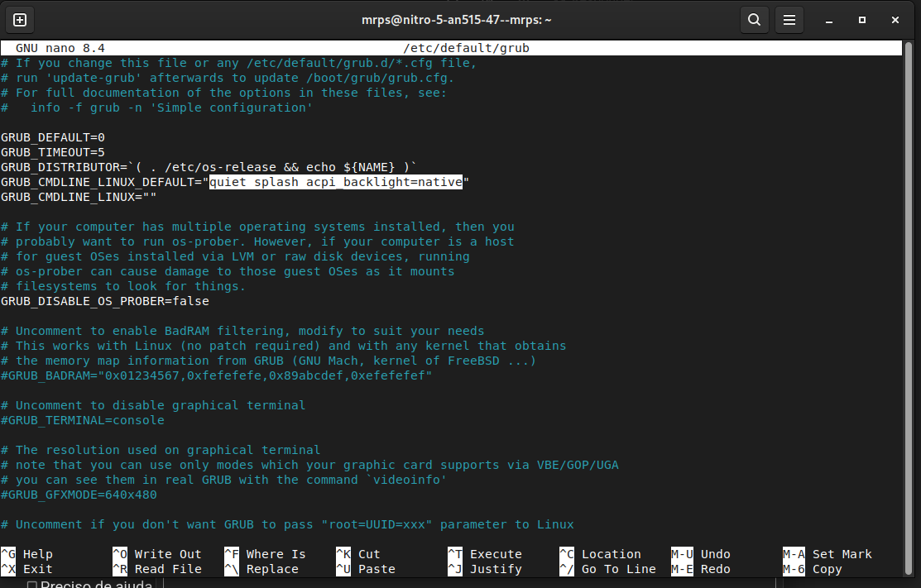The image size is (921, 588).
Task: Tick the 'Preciso de ajuda' checkbox
Action: click(32, 584)
